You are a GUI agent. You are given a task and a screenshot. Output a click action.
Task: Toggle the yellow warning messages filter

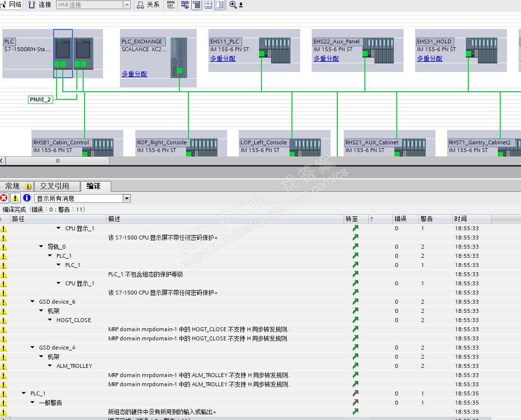15,198
